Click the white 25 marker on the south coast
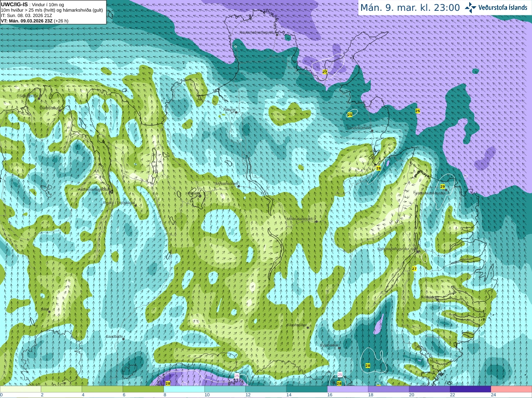The image size is (532, 398). (x=237, y=376)
